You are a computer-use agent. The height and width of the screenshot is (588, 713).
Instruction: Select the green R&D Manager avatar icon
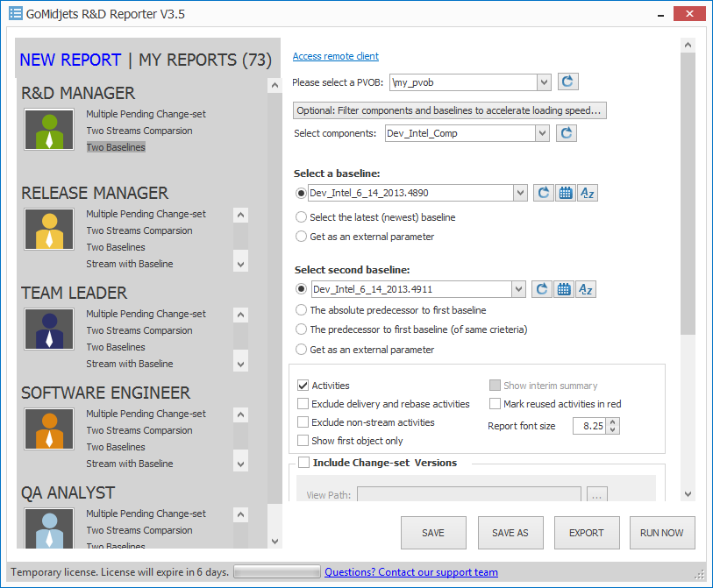click(x=49, y=131)
